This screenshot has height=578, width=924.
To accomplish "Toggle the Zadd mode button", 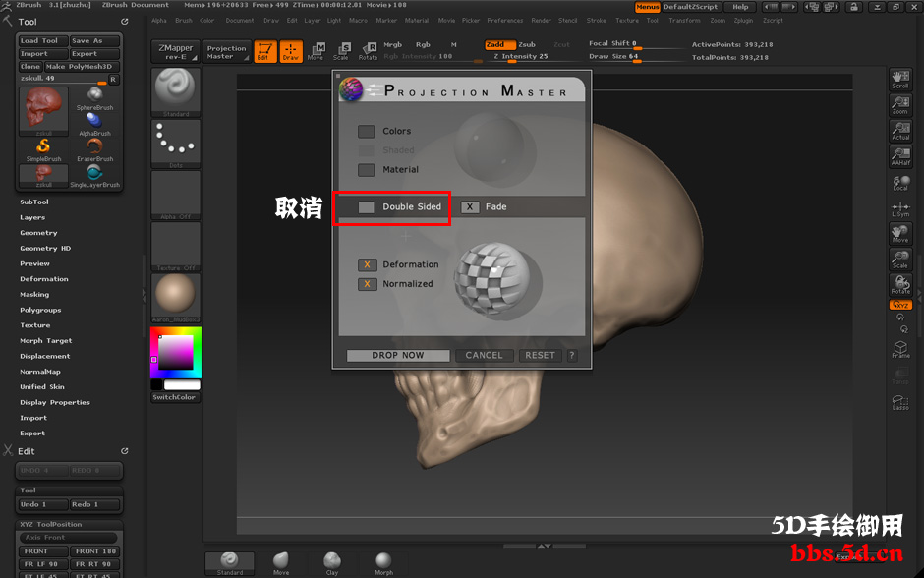I will pyautogui.click(x=499, y=45).
